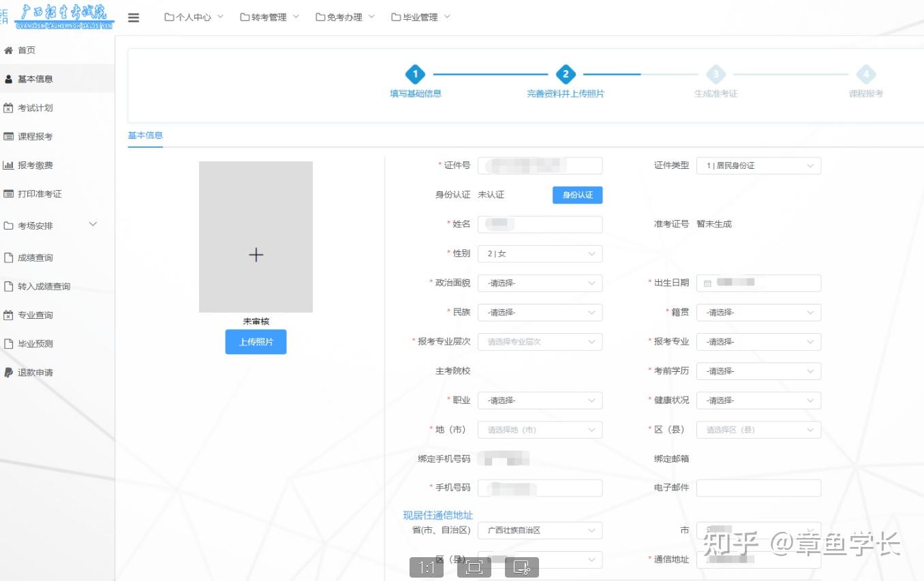This screenshot has height=581, width=924.
Task: Click the hamburger menu next to the logo
Action: [x=134, y=18]
